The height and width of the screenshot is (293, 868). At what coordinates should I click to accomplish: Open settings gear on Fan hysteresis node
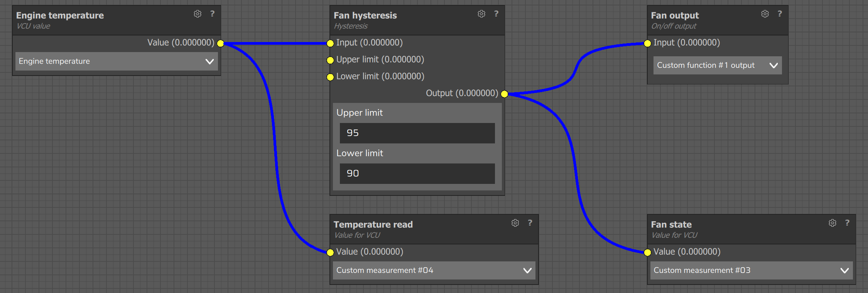481,14
